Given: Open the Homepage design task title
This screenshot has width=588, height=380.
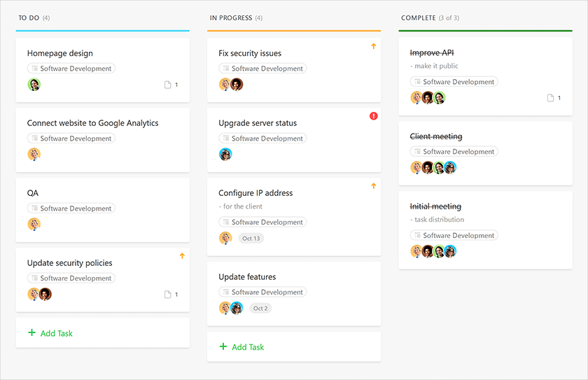Looking at the screenshot, I should coord(60,53).
